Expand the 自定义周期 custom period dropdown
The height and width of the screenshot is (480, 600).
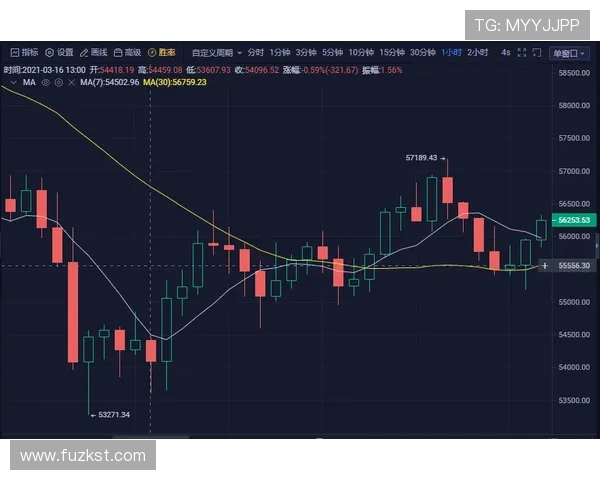coord(215,52)
